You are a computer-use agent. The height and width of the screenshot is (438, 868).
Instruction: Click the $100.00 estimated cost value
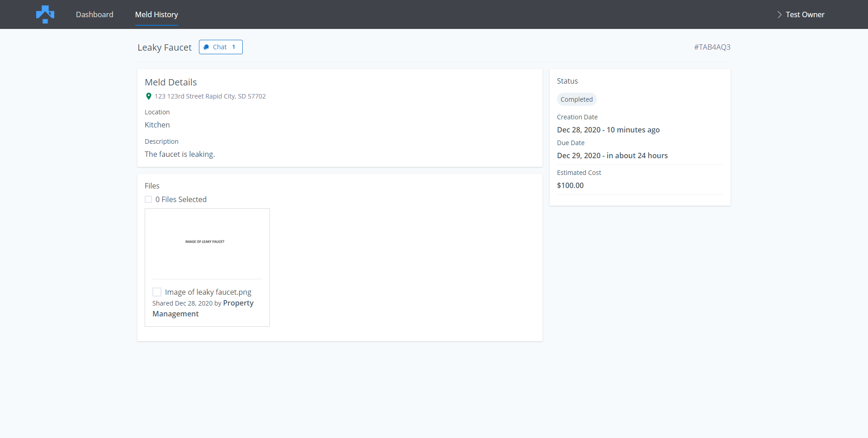pyautogui.click(x=570, y=185)
